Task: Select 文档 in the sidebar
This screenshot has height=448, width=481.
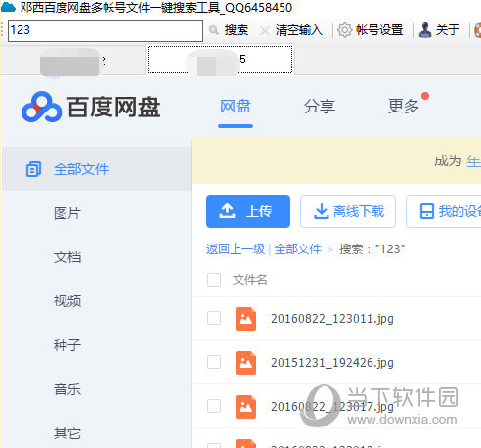Action: [67, 257]
